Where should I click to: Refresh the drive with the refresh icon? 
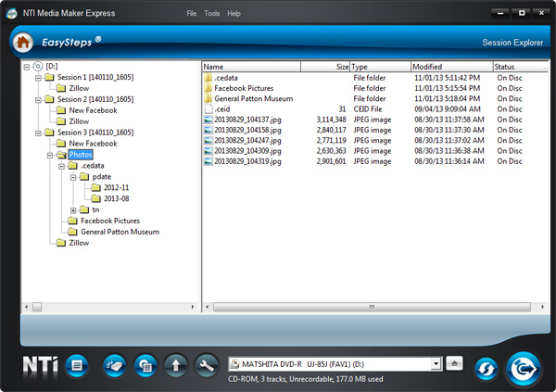pos(486,370)
